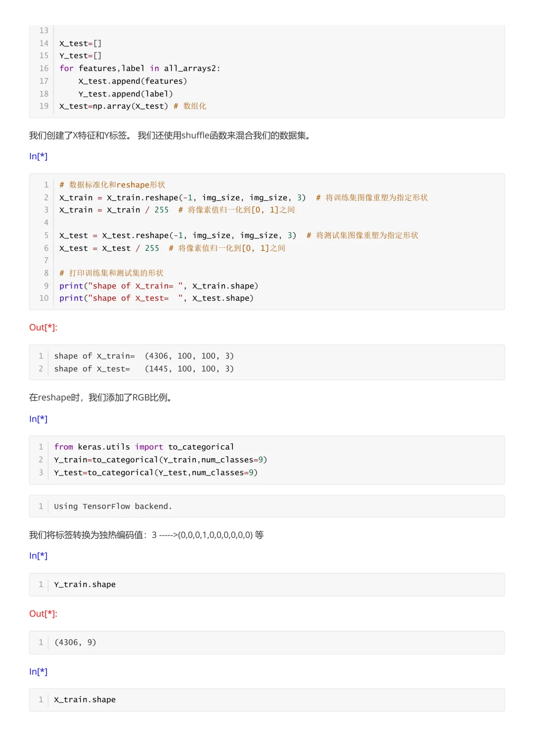534x756 pixels.
Task: Click 'Y_test.append(label)' code line
Action: (x=126, y=94)
